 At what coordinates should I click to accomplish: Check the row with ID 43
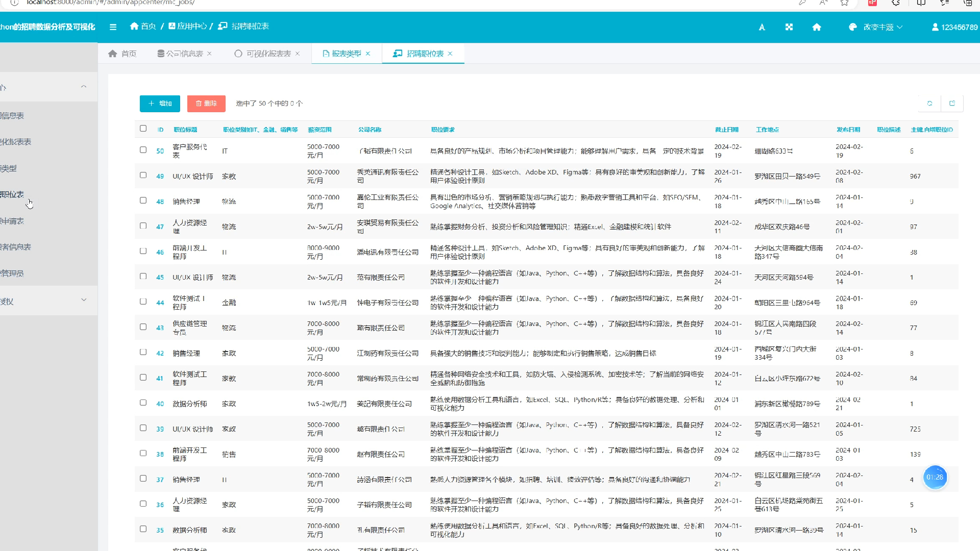[x=143, y=327]
